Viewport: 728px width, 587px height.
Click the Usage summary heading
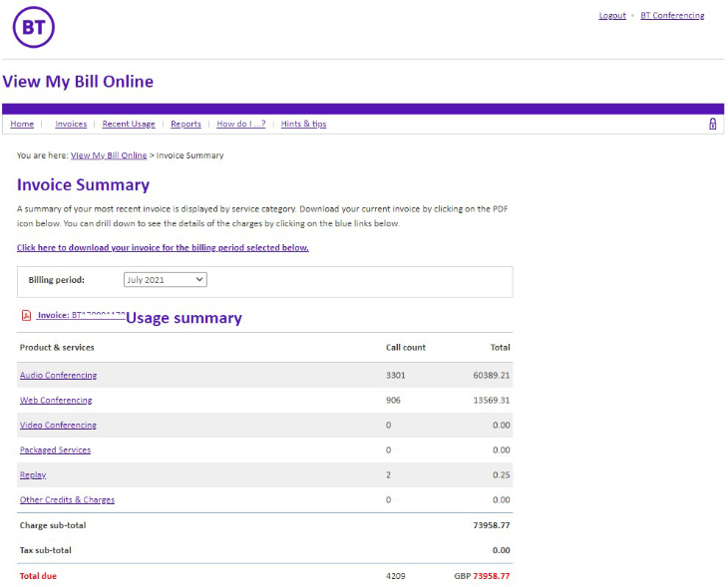tap(183, 318)
